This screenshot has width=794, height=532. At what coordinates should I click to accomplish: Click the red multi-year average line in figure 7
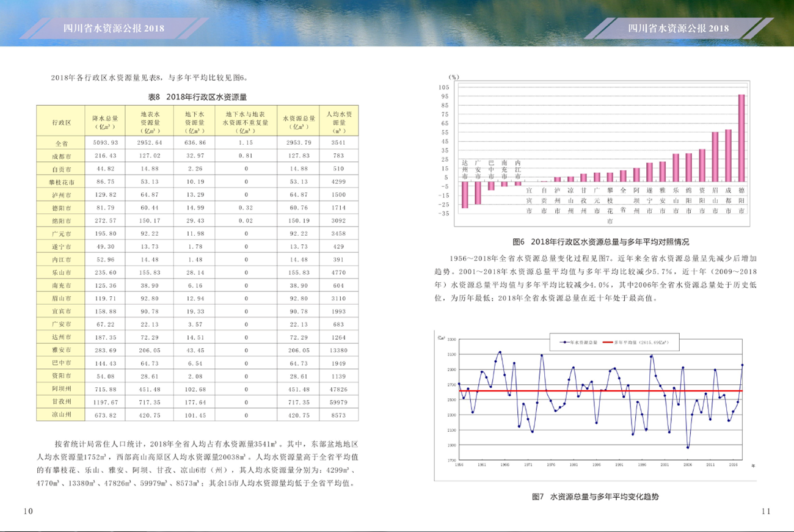(600, 390)
